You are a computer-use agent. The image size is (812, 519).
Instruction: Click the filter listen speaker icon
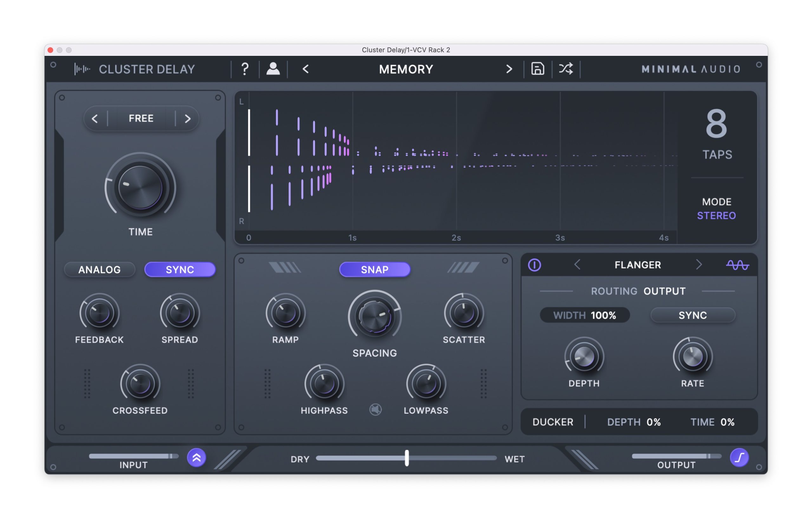(x=375, y=410)
